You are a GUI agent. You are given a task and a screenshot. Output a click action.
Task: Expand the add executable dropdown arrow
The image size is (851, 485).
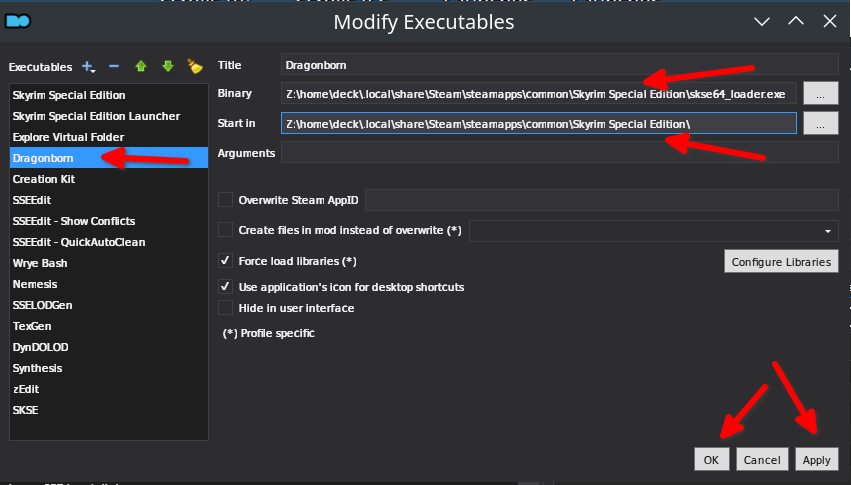(94, 70)
